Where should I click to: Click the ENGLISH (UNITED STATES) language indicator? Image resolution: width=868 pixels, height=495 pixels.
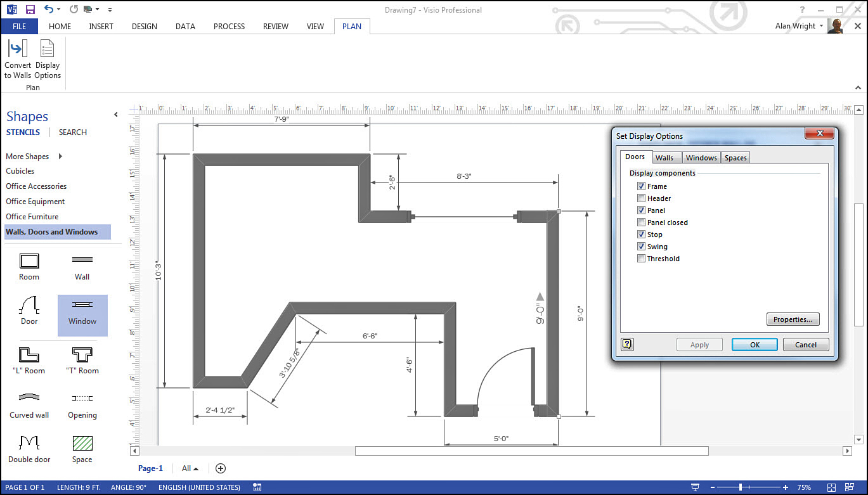(x=199, y=487)
